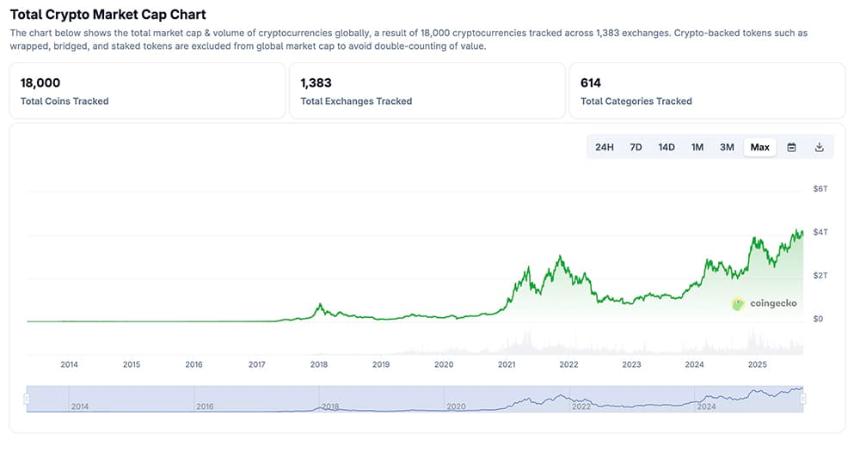Click the Total Crypto Market Cap Chart heading
This screenshot has height=452, width=860.
click(x=108, y=15)
